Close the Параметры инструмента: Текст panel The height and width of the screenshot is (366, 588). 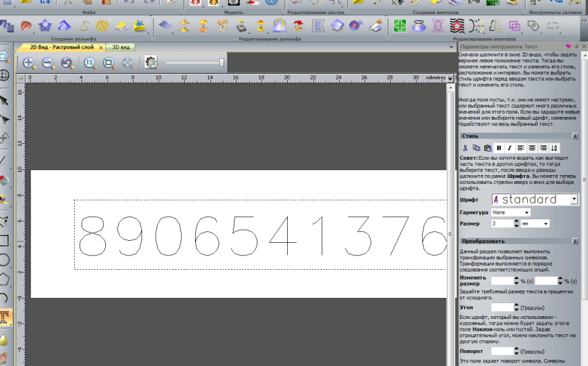tap(584, 46)
